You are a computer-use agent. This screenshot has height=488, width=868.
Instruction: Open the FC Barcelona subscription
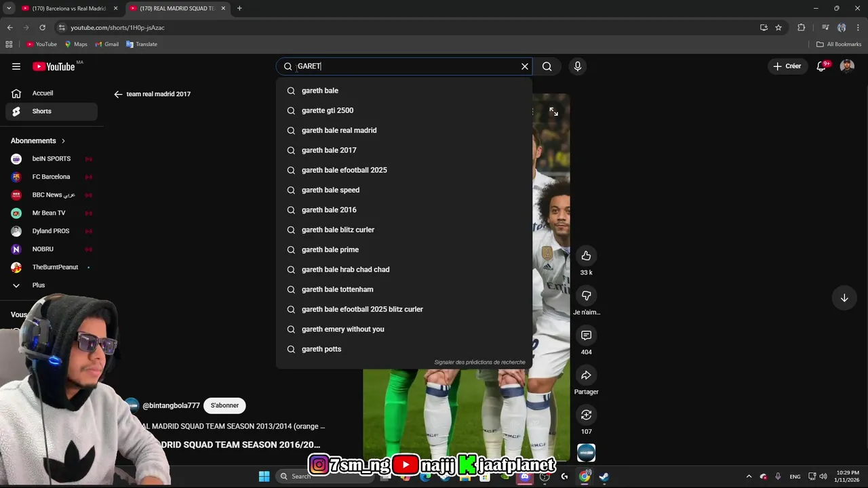[x=52, y=177]
